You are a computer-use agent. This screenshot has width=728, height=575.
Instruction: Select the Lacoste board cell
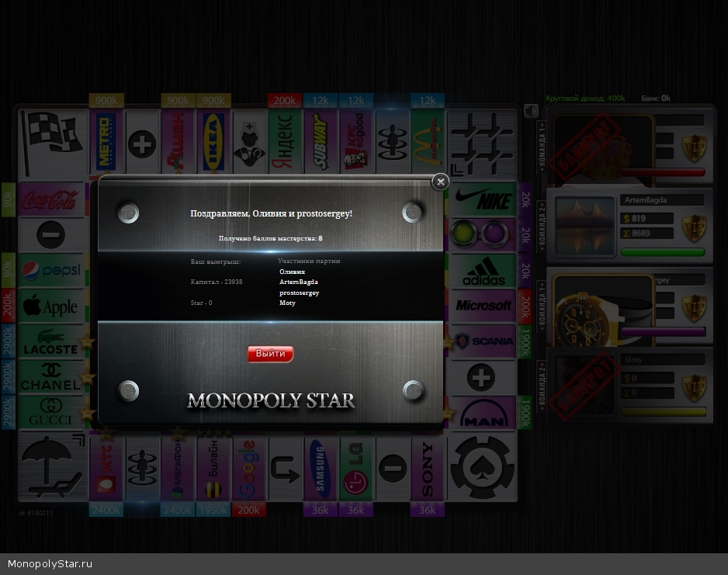click(x=51, y=341)
